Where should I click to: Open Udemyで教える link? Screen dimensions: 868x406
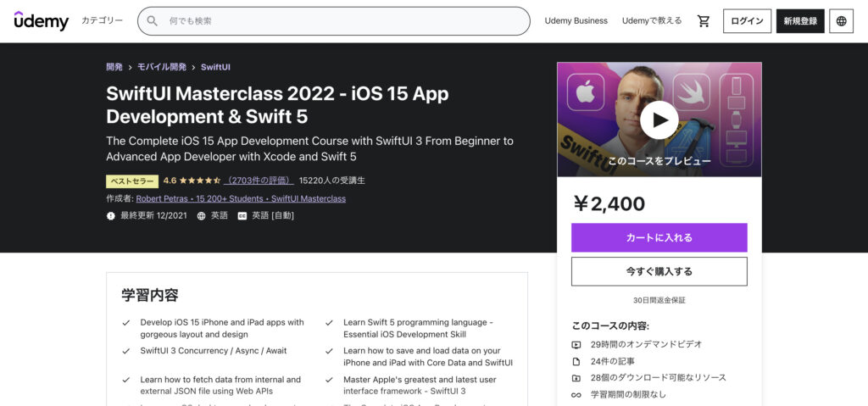tap(652, 21)
